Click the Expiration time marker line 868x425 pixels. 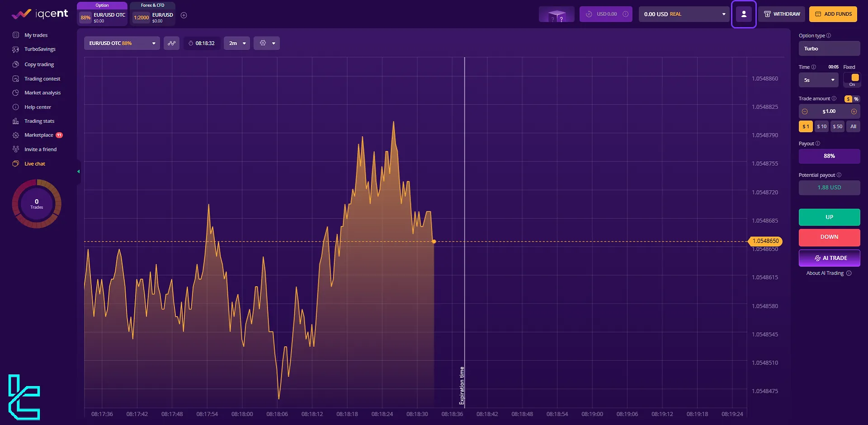point(464,233)
